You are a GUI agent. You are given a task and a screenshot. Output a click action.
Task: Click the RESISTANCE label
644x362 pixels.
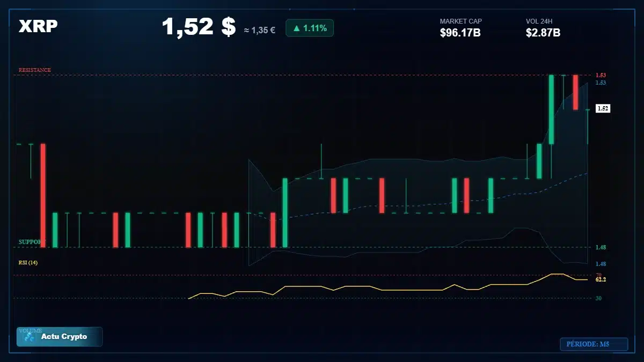[x=35, y=70]
